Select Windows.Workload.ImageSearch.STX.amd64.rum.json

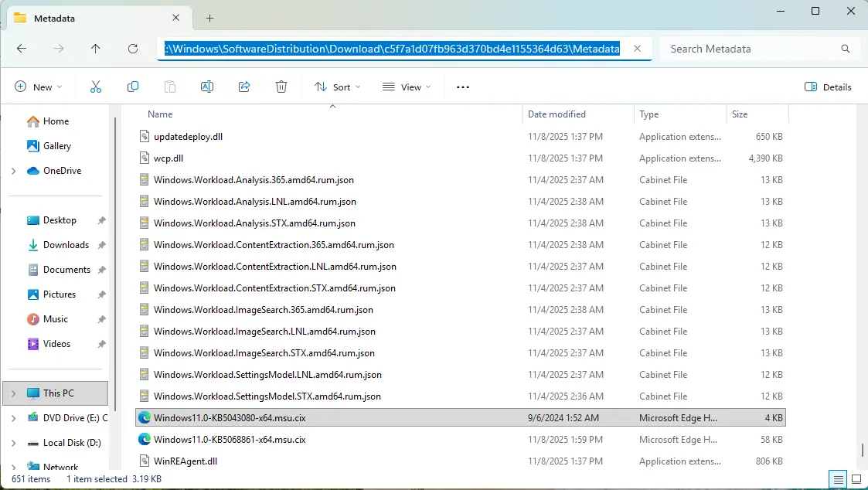[x=461, y=353]
